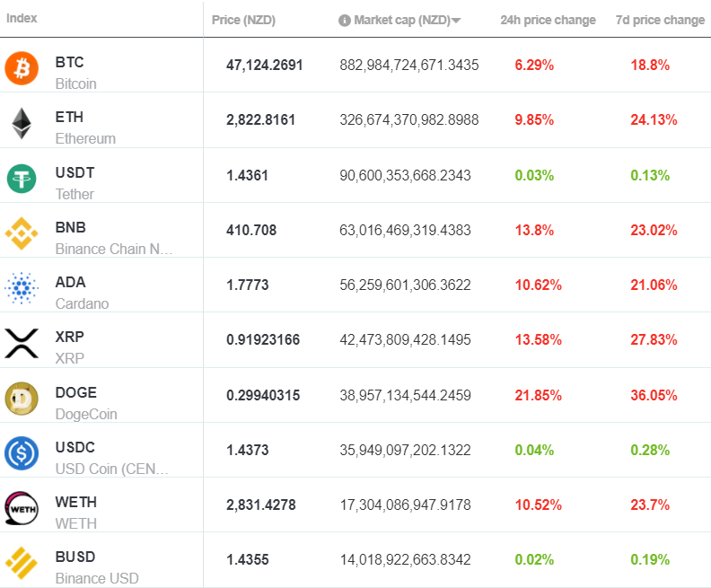
Task: Toggle the Market cap sort arrow
Action: [456, 21]
